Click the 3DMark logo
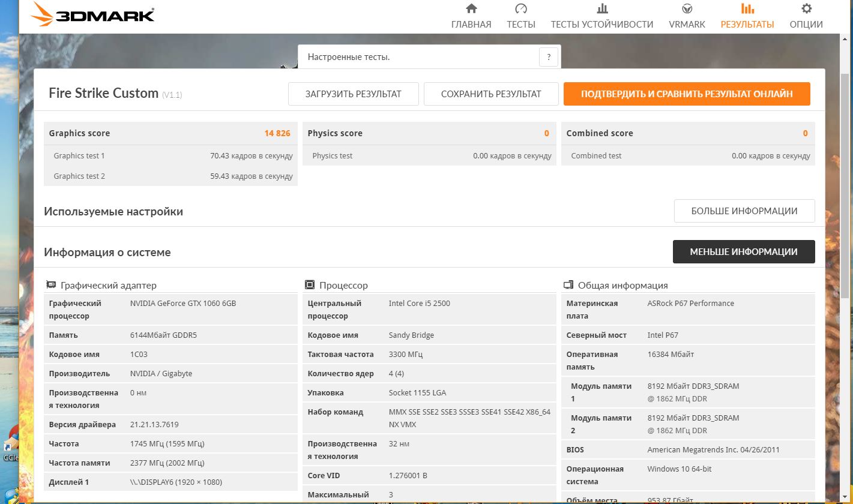853x504 pixels. (x=92, y=14)
